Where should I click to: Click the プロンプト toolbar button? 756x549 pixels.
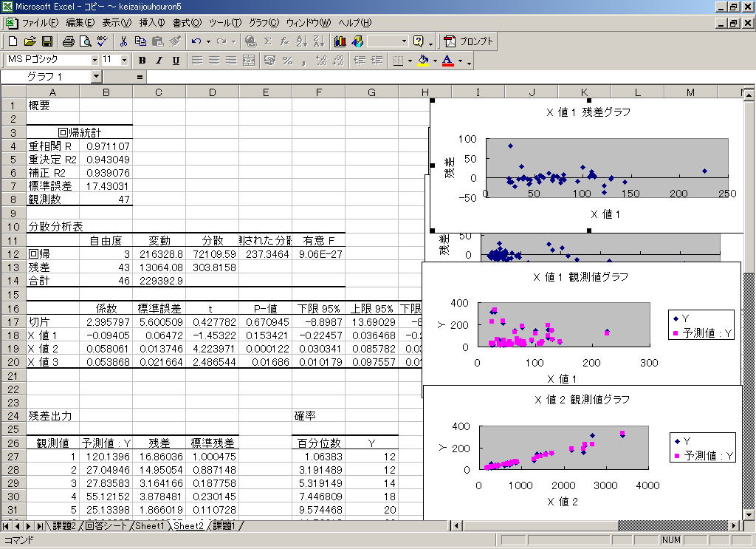tap(469, 41)
